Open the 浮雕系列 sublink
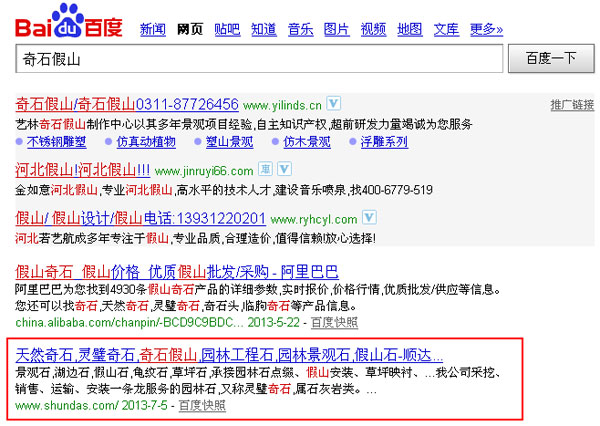This screenshot has width=600, height=426. coord(384,142)
